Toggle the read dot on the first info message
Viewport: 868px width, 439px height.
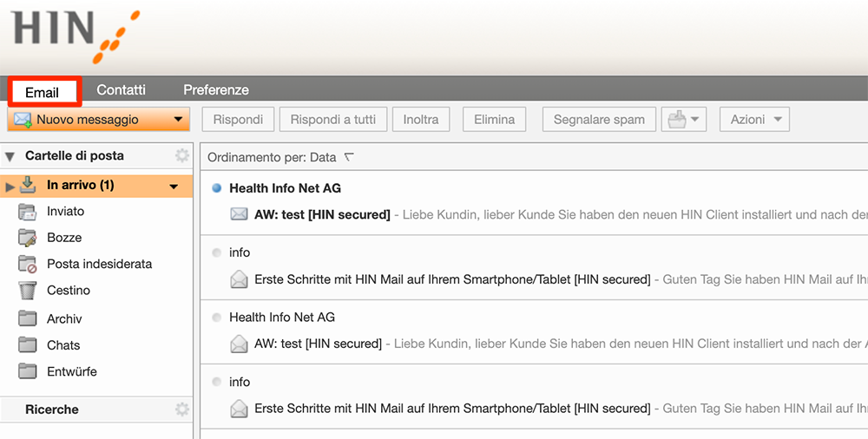click(x=216, y=253)
